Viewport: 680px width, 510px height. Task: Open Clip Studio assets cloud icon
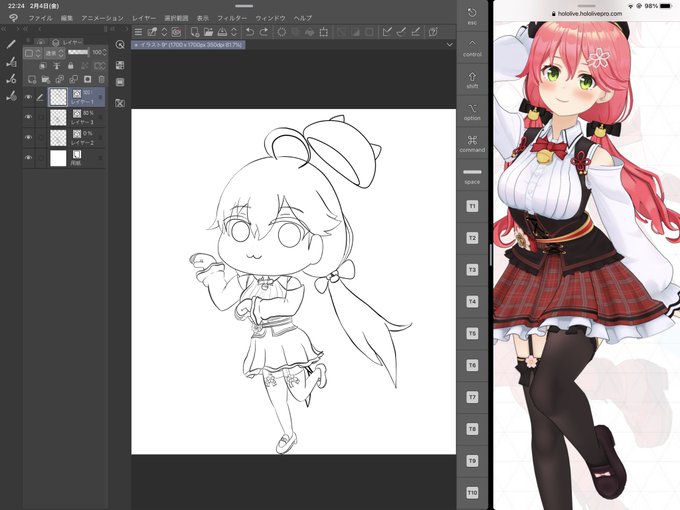coord(176,32)
